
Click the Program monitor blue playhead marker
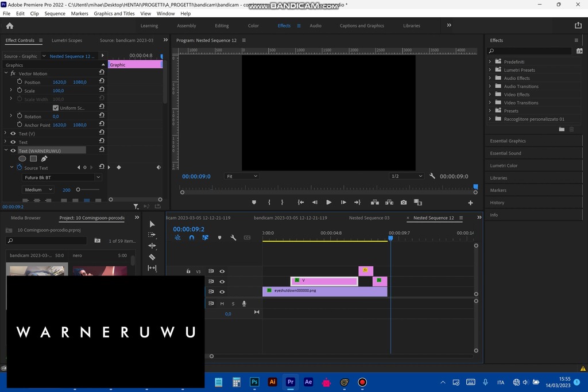475,187
